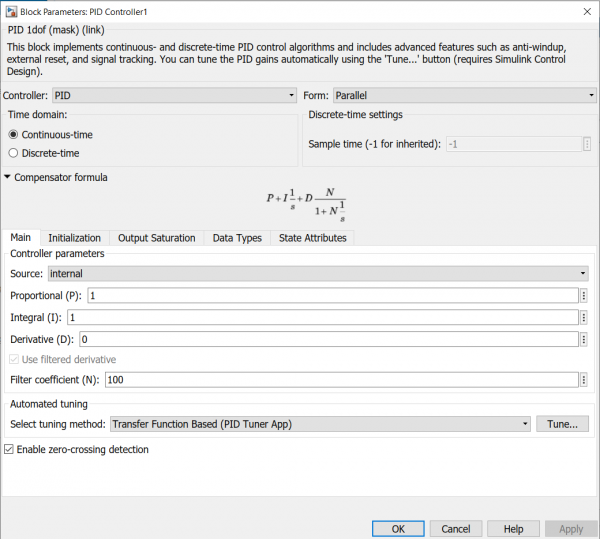Switch to the Output Saturation tab

(x=155, y=238)
